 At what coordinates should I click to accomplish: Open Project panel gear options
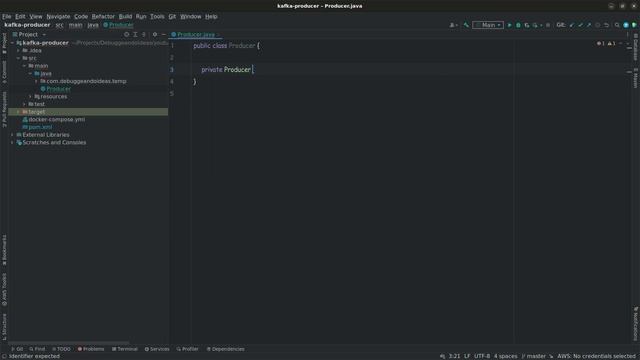pyautogui.click(x=155, y=35)
